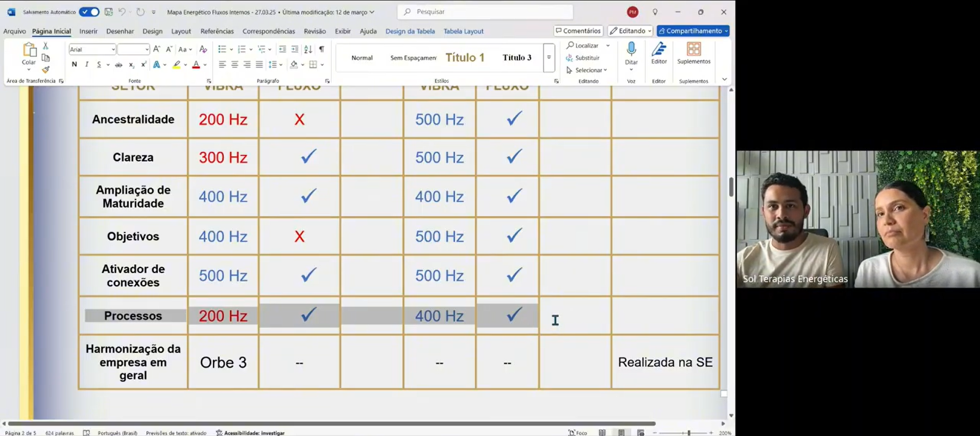Click the Comentários button
The height and width of the screenshot is (436, 980).
578,31
